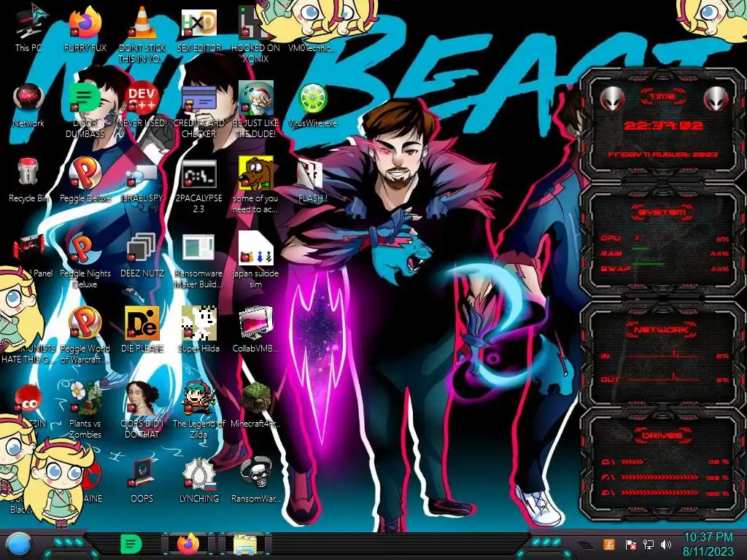Select the NETWORK header in the red widget
The height and width of the screenshot is (560, 747).
pos(662,330)
